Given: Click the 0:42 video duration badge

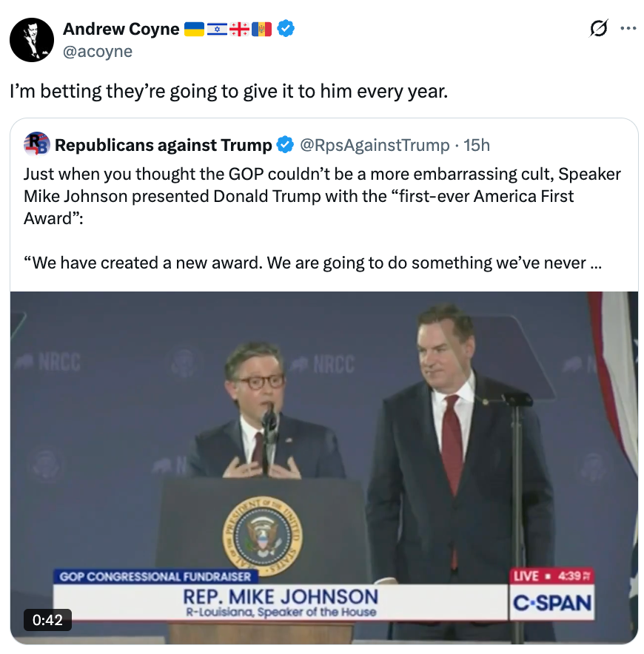Looking at the screenshot, I should [47, 621].
